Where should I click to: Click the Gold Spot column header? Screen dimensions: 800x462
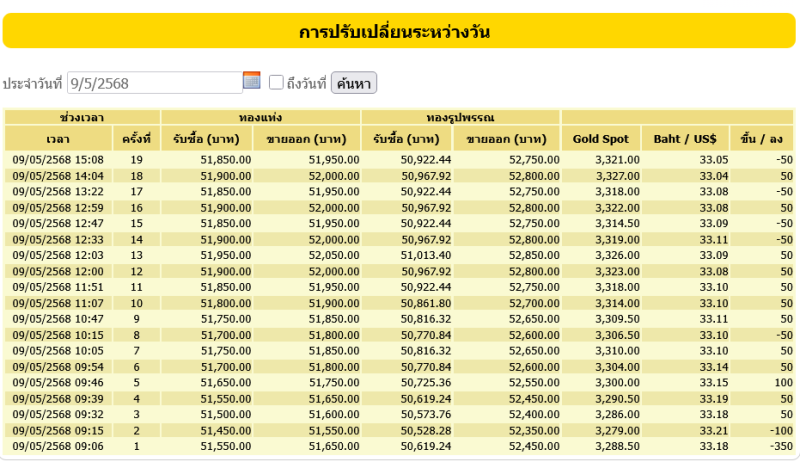(x=601, y=139)
